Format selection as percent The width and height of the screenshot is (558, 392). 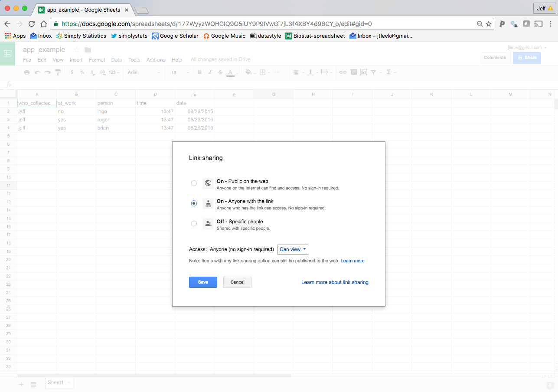click(82, 72)
